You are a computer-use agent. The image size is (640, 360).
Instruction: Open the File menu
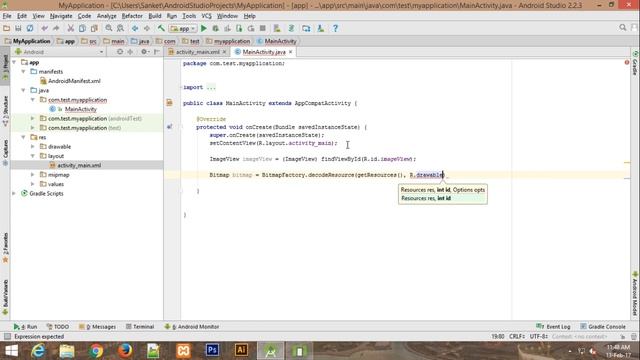tap(7, 16)
